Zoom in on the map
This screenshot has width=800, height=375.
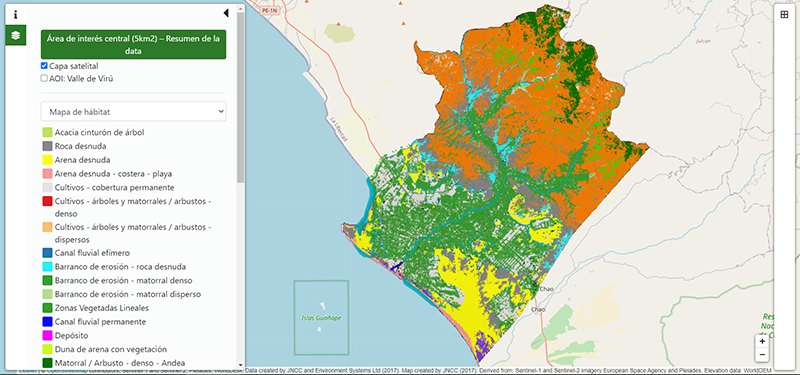762,341
